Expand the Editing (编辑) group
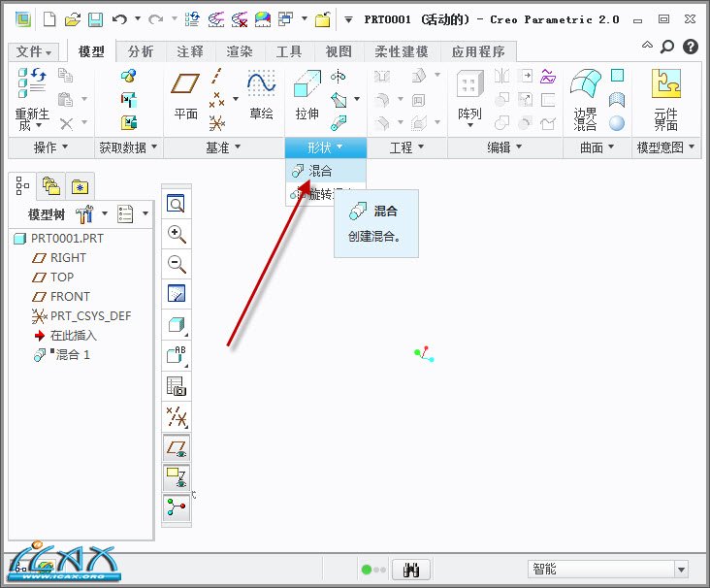 [x=504, y=147]
